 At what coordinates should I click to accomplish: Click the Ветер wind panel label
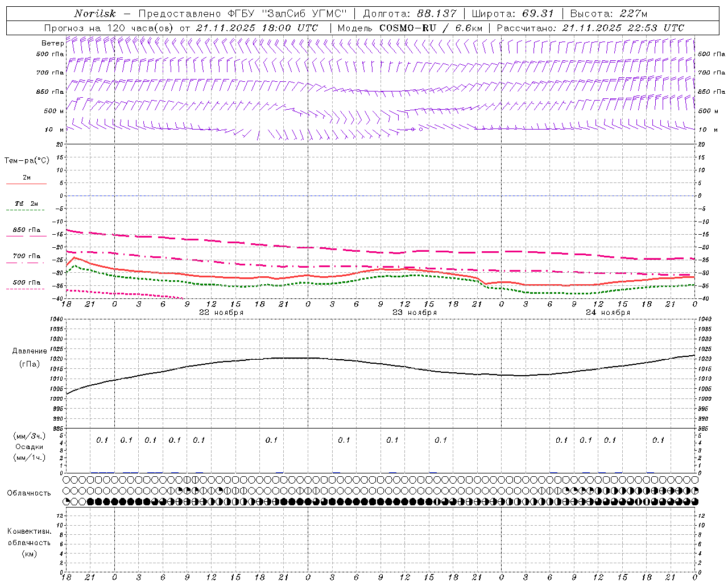pos(52,43)
